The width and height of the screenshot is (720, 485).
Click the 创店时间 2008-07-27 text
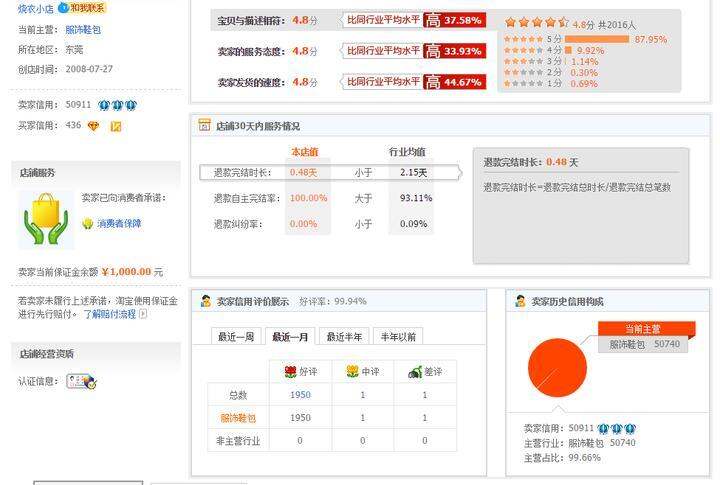(x=65, y=69)
